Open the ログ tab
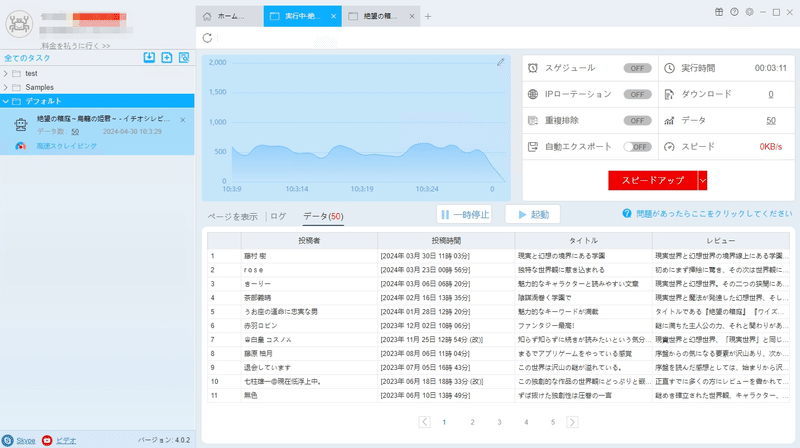Viewport: 800px width, 448px height. point(278,216)
